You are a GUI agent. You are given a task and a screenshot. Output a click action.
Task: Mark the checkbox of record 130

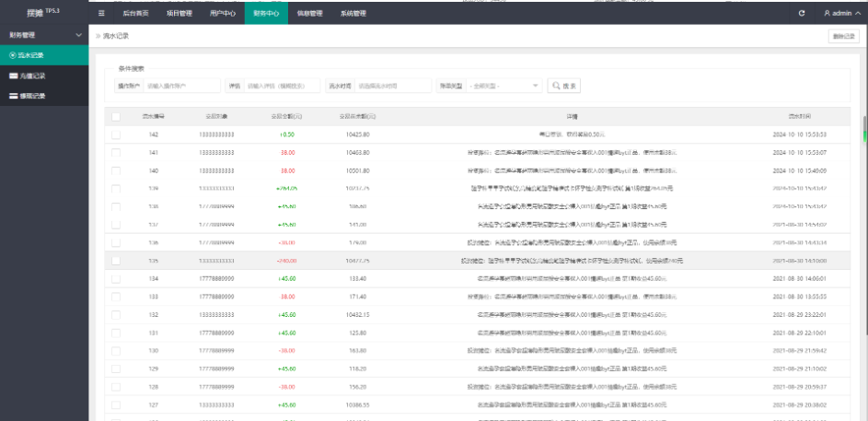[x=116, y=351]
